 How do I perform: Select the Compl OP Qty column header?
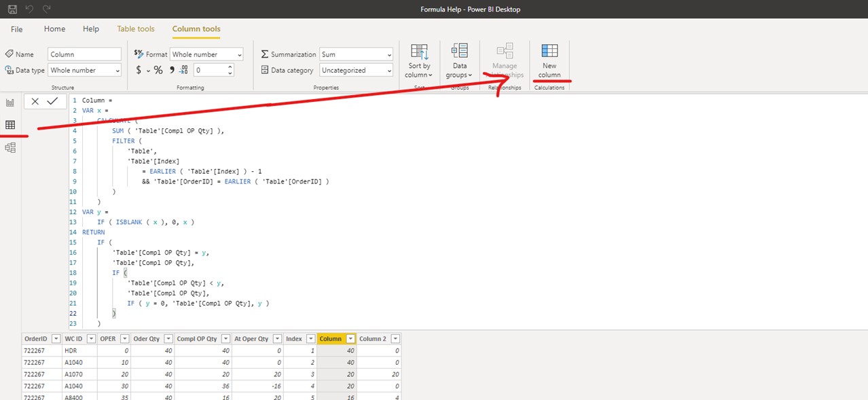[197, 338]
